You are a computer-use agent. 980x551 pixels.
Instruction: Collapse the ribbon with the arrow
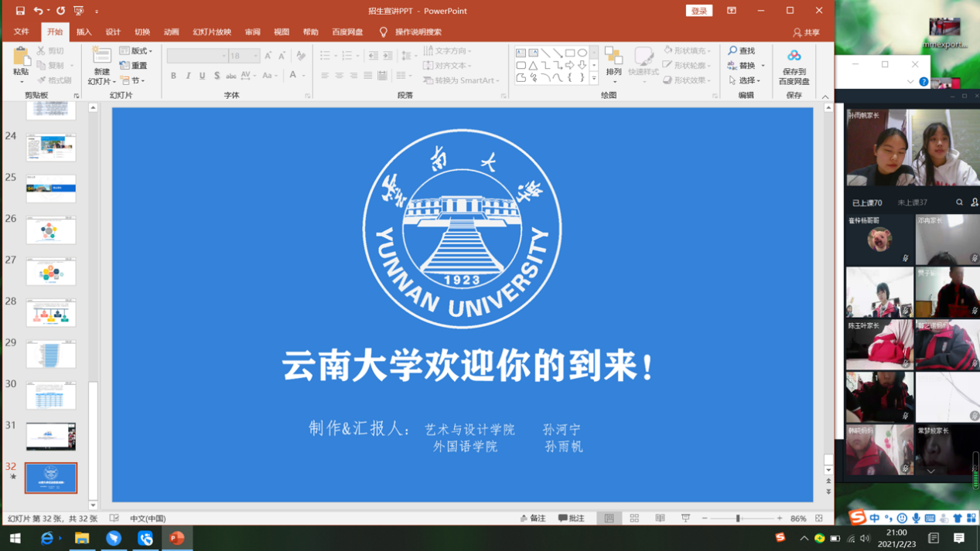click(825, 97)
